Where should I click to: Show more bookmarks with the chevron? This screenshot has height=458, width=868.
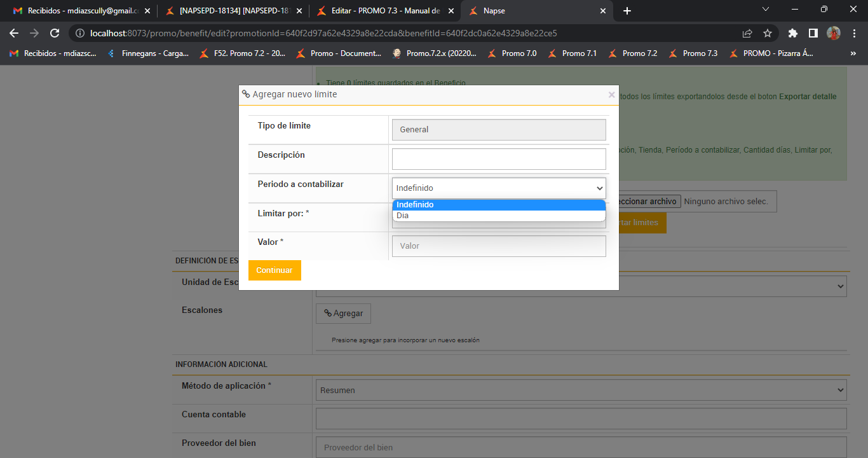853,53
